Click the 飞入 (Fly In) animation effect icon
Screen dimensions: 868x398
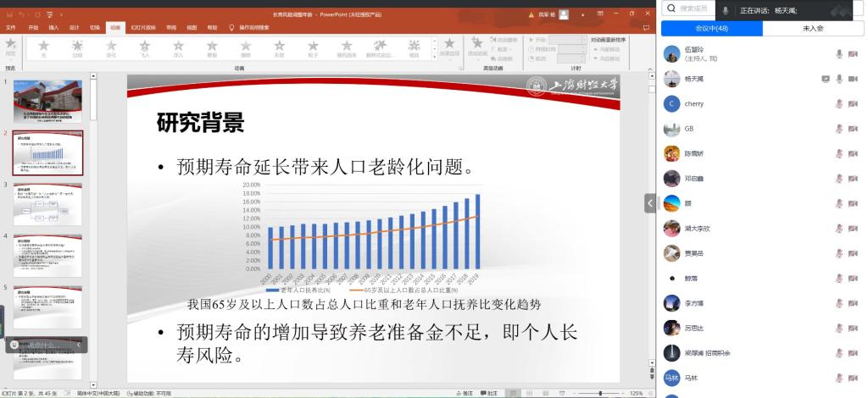[x=144, y=47]
